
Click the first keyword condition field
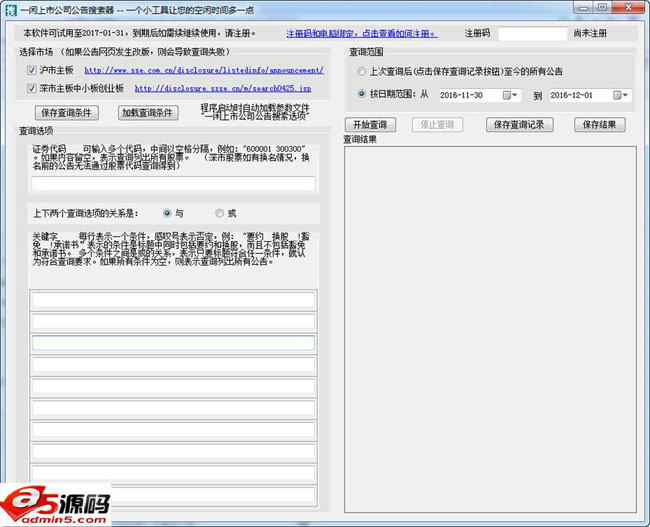(x=173, y=300)
